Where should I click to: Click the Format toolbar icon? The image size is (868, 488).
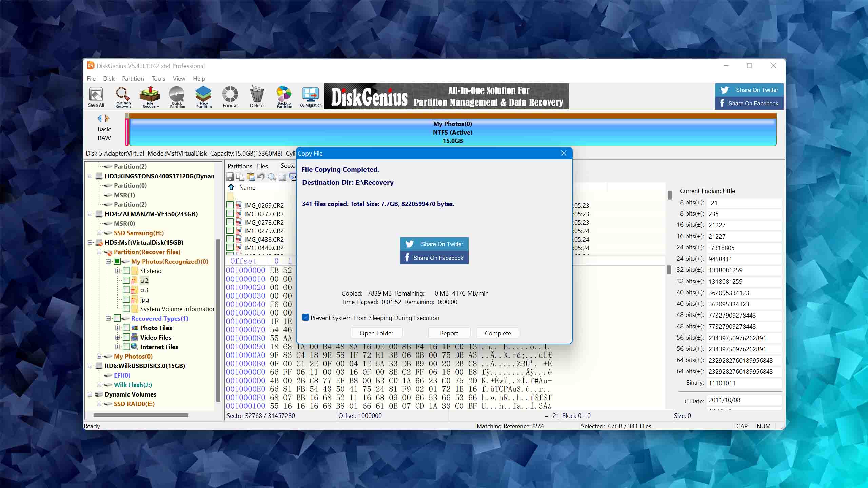pyautogui.click(x=230, y=97)
